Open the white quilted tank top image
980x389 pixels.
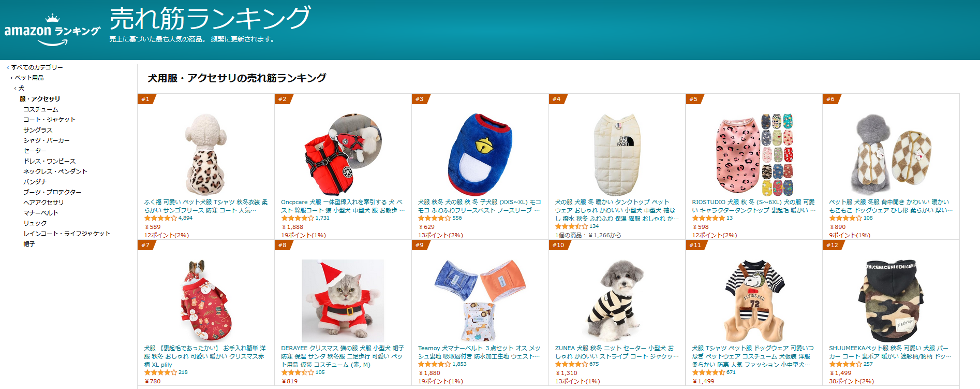617,154
